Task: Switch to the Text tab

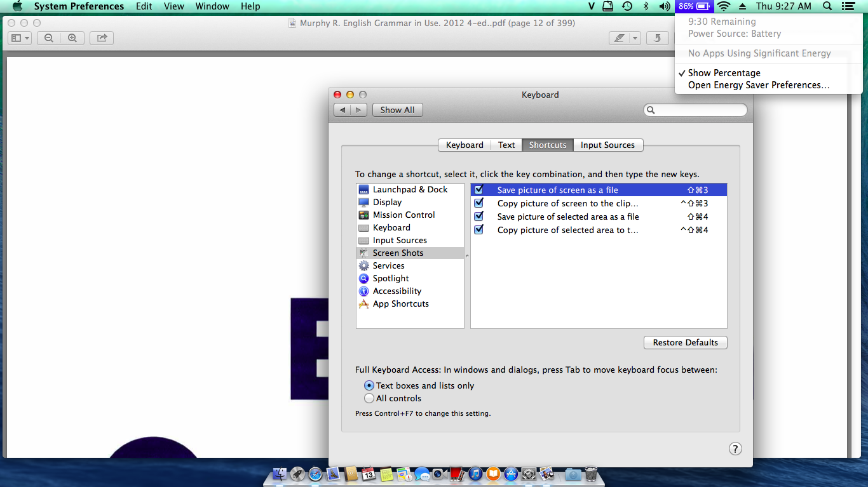Action: [x=506, y=145]
